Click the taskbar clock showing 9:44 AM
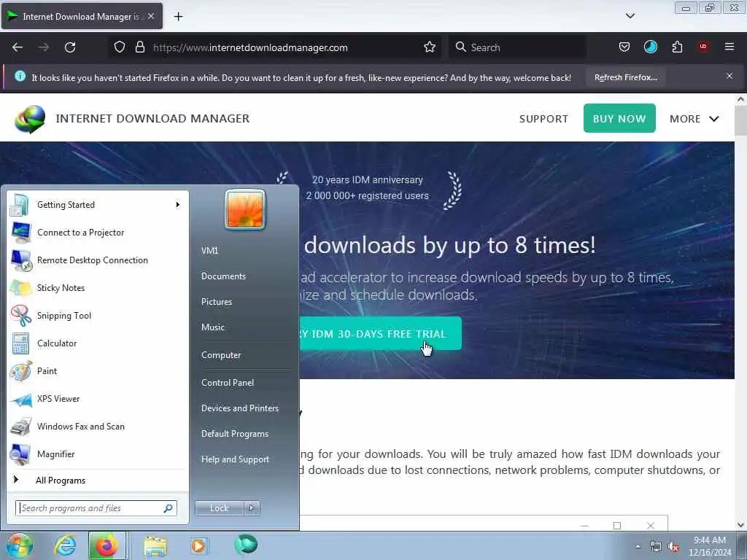Screen dimensions: 747x560 [710, 546]
